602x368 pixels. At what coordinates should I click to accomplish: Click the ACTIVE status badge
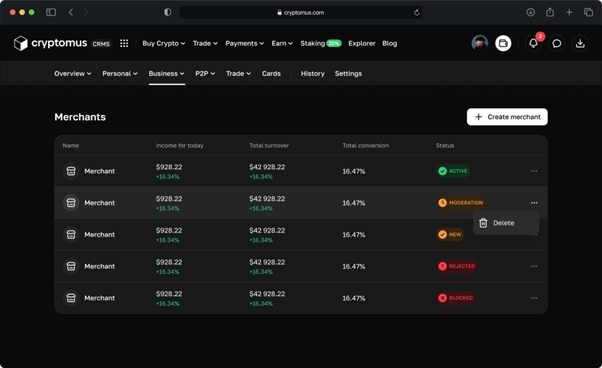453,171
